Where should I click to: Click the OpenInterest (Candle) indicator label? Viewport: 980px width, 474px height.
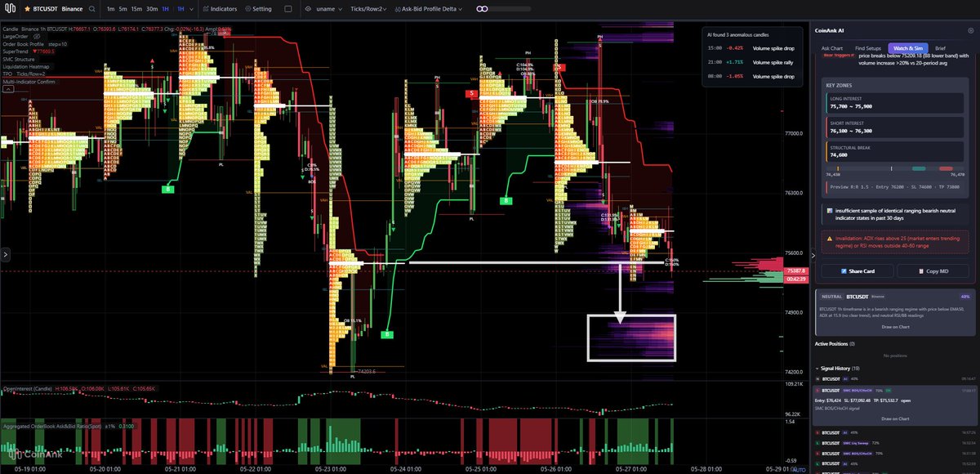[x=26, y=388]
